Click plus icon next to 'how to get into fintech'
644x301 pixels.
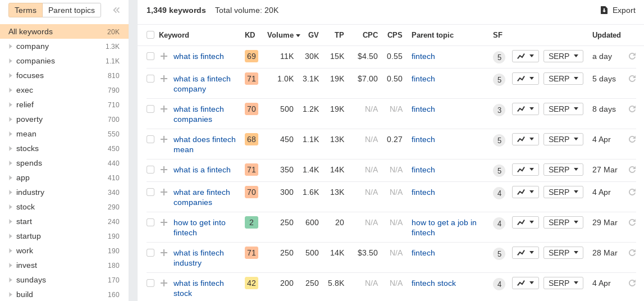coord(164,222)
